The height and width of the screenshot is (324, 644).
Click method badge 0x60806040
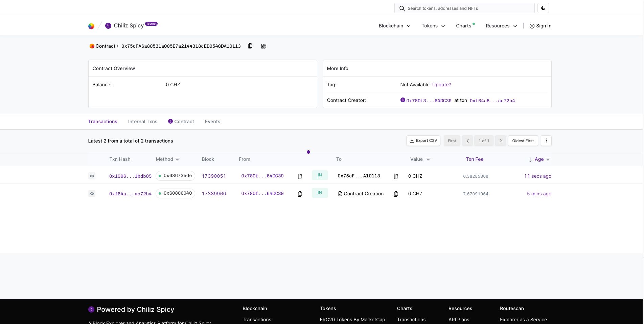[x=175, y=193]
